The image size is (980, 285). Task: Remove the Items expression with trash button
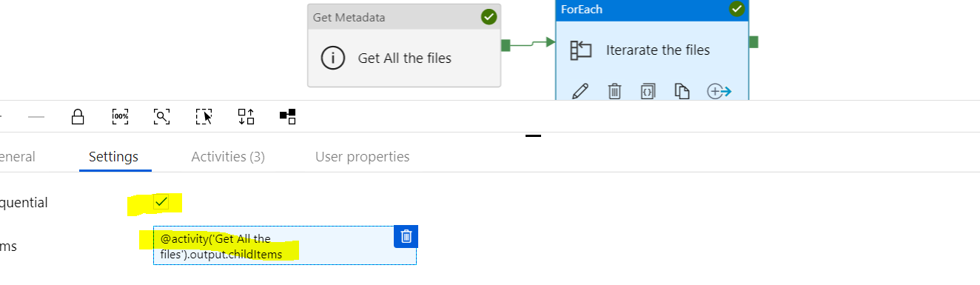(406, 236)
